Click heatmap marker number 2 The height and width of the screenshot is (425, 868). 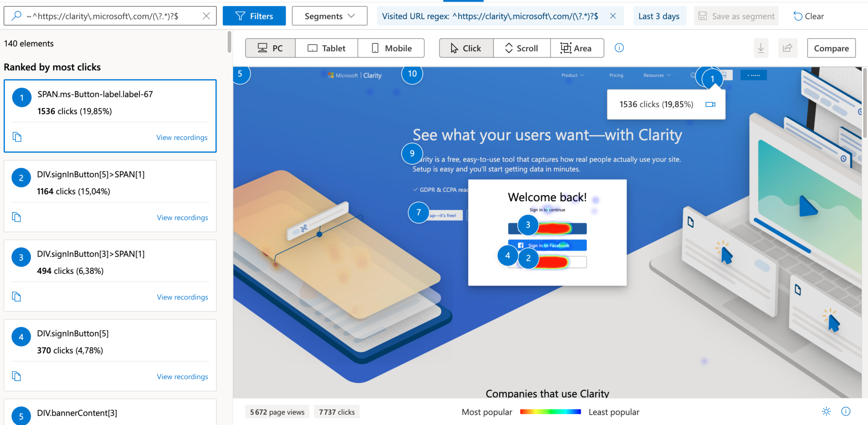tap(528, 258)
